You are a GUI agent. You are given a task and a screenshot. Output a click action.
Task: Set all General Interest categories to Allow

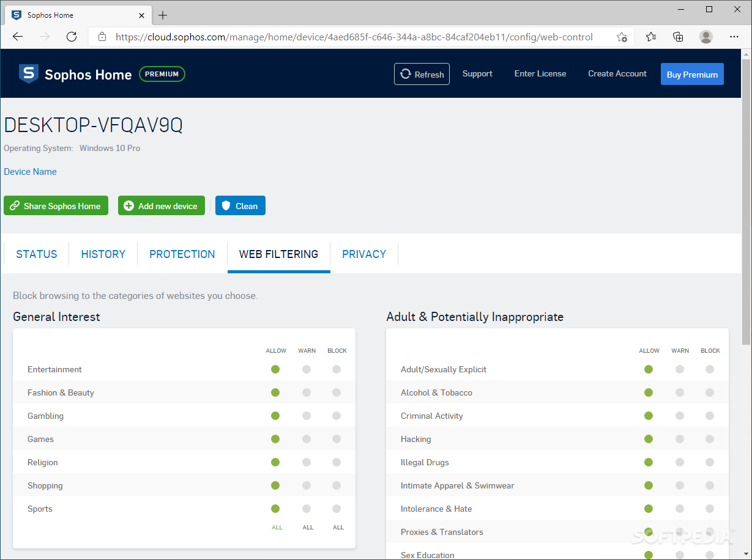277,527
